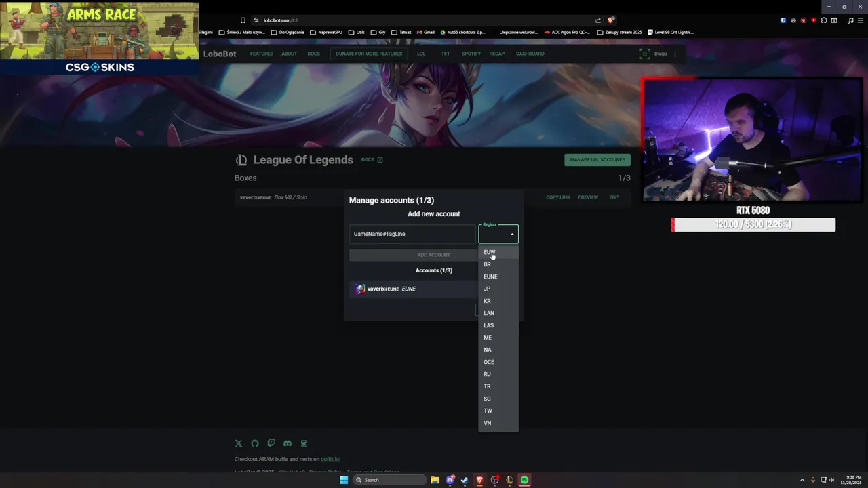Select ME region option

pos(498,338)
